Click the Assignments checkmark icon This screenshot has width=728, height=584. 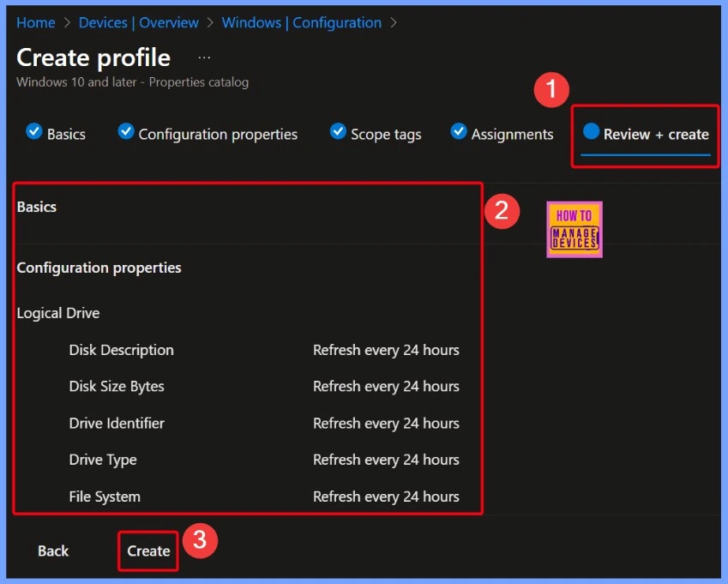[458, 131]
